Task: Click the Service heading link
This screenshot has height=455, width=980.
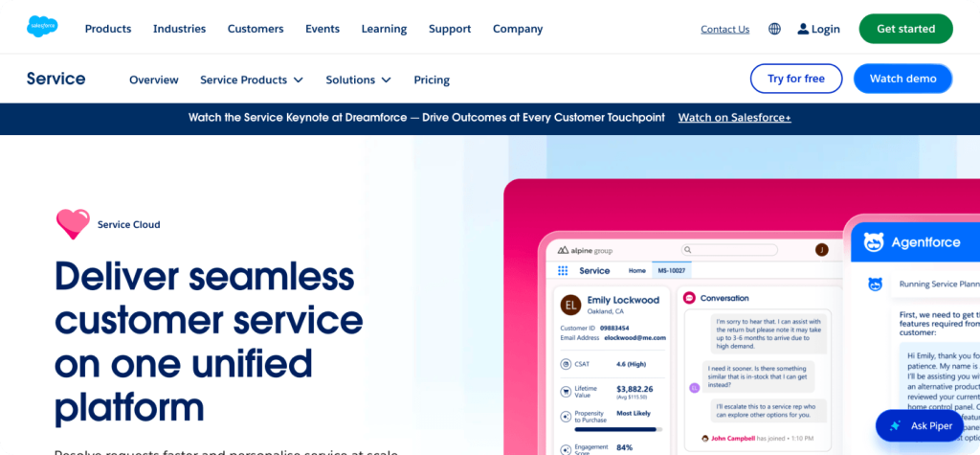Action: (x=56, y=79)
